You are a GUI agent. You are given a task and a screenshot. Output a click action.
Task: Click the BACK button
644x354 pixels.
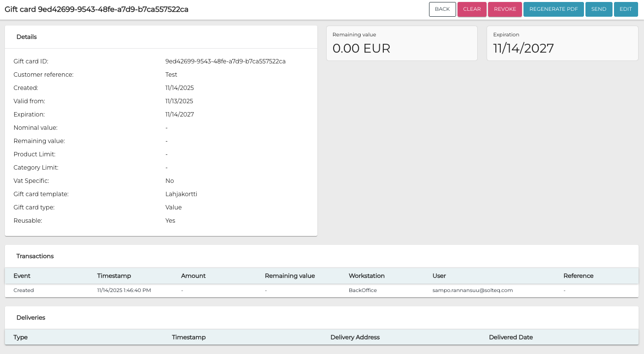coord(442,9)
